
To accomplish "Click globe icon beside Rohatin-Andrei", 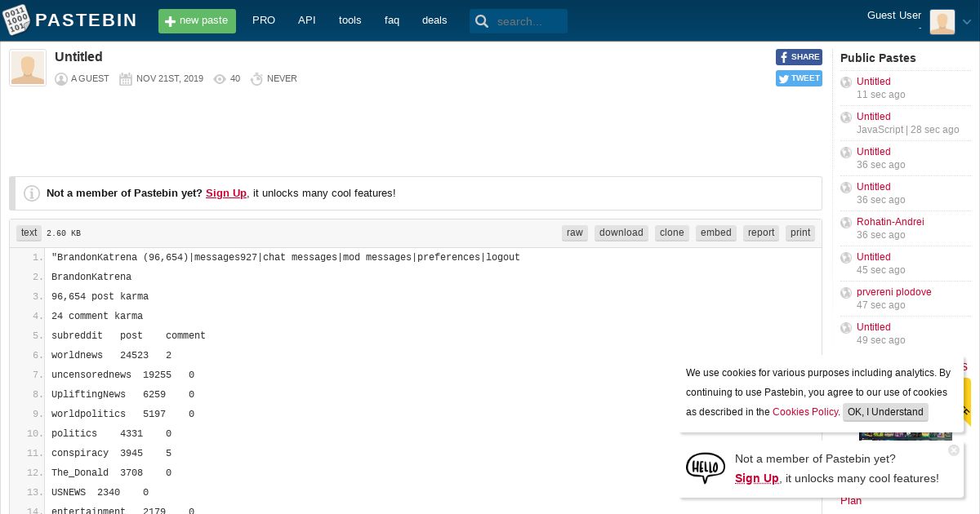I will (x=846, y=223).
